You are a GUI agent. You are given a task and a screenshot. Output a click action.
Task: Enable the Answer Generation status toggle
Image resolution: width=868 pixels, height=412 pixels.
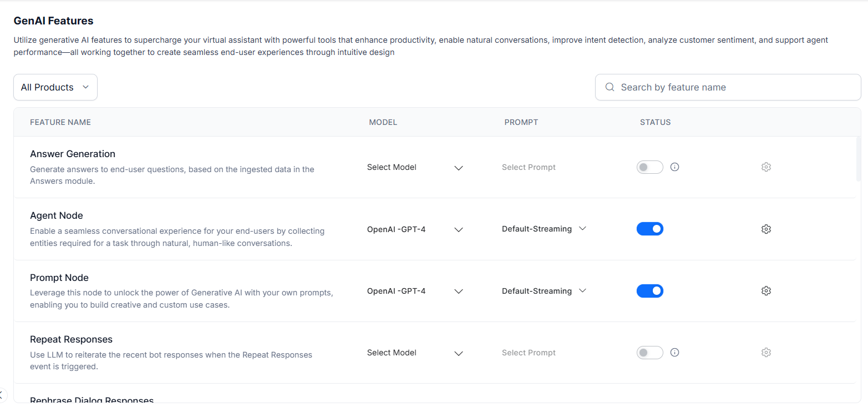point(649,167)
